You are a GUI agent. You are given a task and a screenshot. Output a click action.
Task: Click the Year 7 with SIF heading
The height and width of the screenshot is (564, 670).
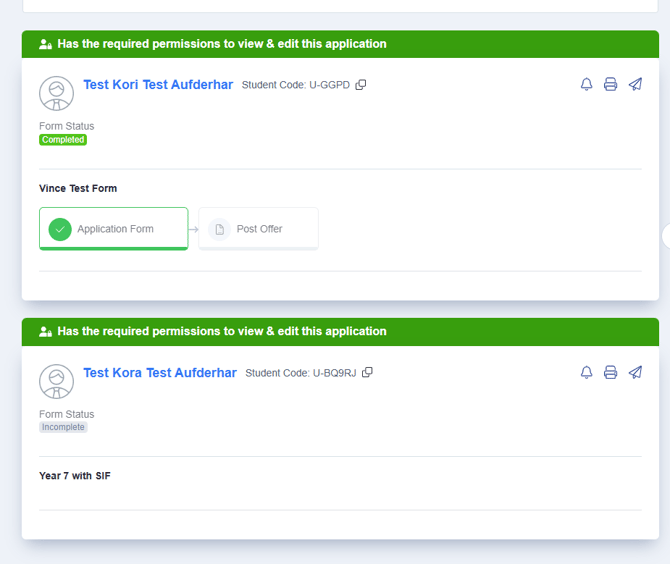click(75, 476)
